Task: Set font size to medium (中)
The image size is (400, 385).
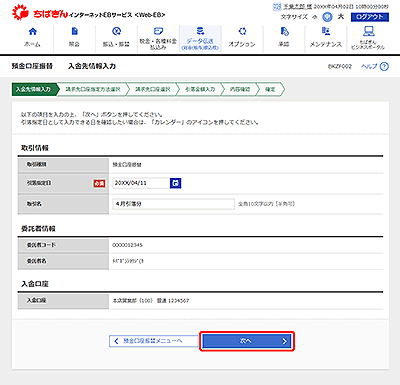Action: (327, 17)
